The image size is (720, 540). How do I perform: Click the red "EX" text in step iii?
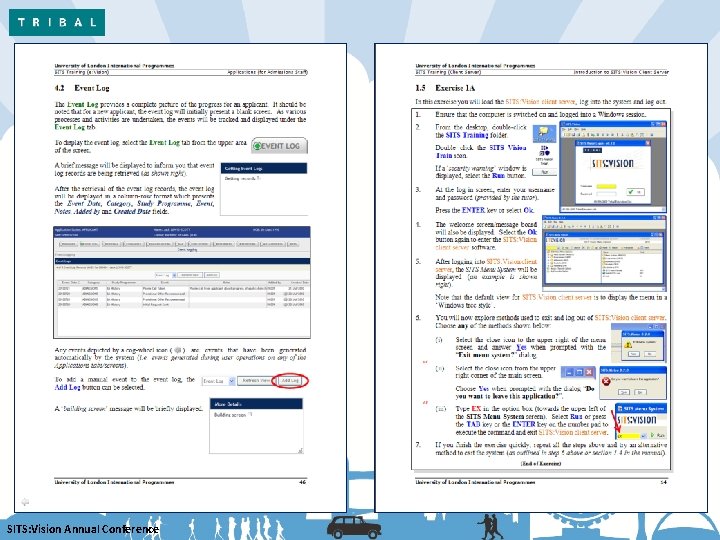[x=476, y=408]
